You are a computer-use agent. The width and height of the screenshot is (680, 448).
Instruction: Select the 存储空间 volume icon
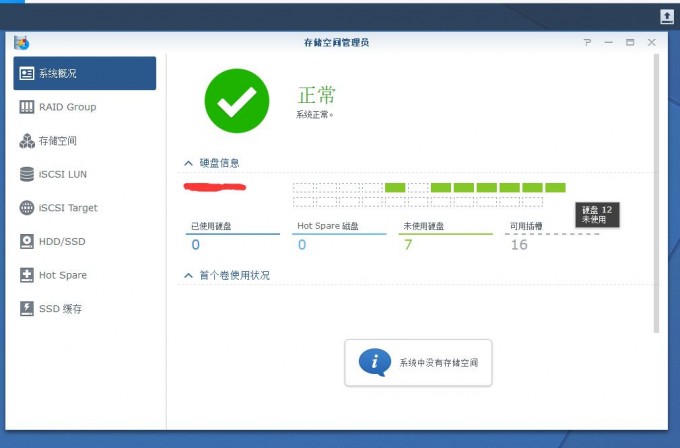point(27,141)
